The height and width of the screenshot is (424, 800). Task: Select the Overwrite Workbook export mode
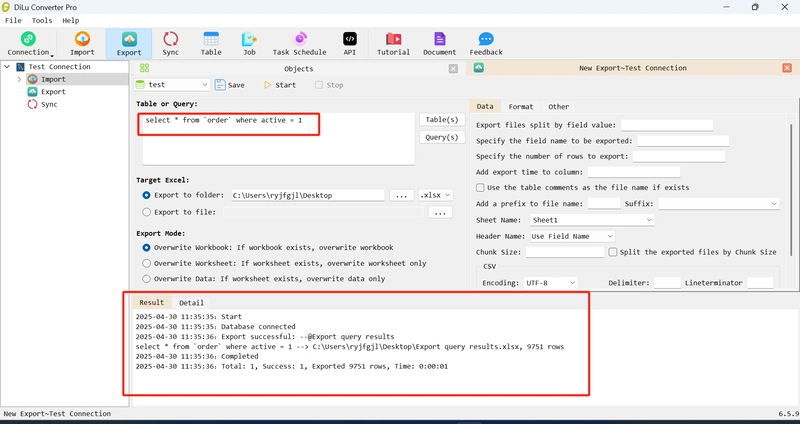point(147,247)
